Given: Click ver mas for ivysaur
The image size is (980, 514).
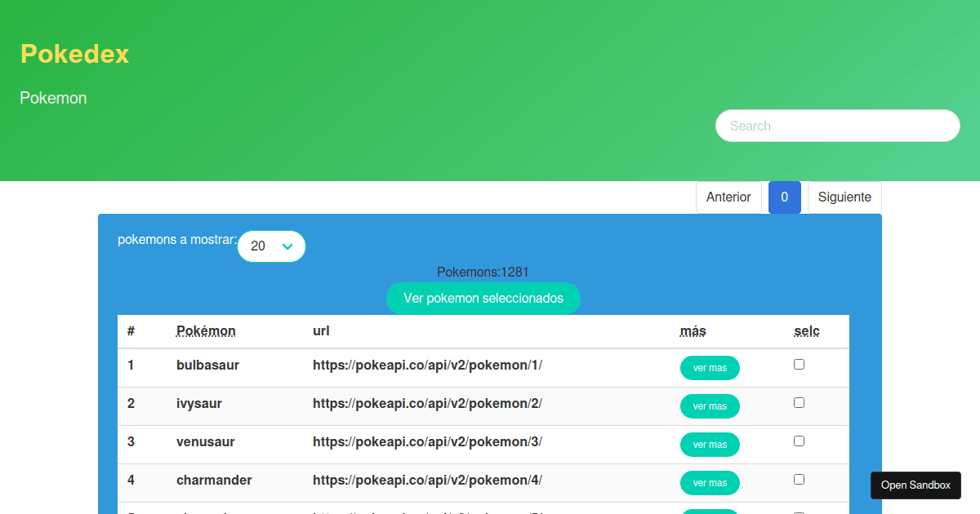Looking at the screenshot, I should (710, 405).
